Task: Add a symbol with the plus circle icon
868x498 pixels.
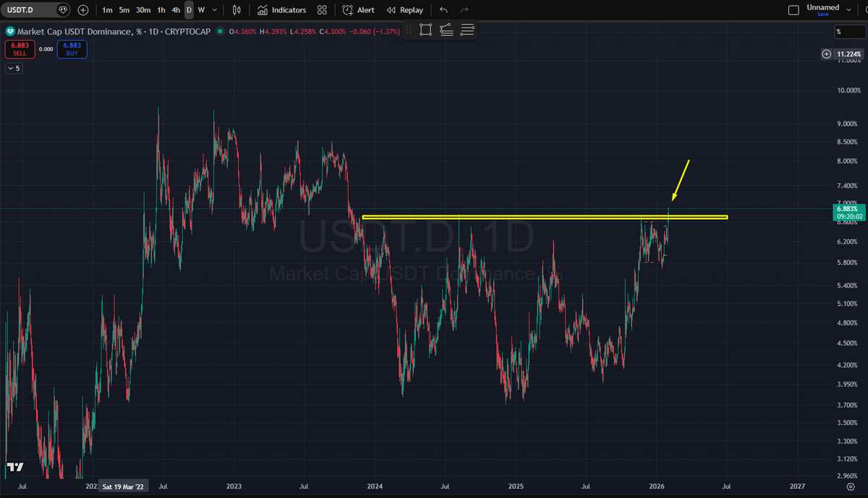Action: pyautogui.click(x=83, y=10)
